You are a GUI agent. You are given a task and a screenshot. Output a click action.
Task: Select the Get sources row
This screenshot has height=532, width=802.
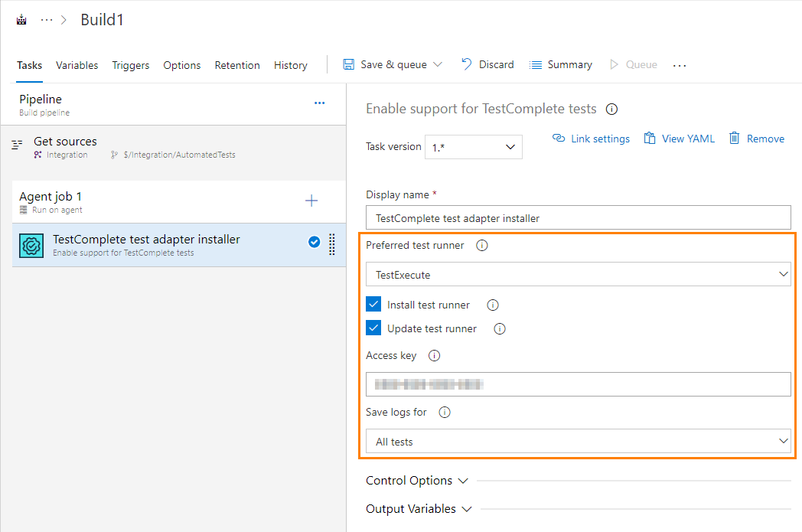pyautogui.click(x=174, y=147)
